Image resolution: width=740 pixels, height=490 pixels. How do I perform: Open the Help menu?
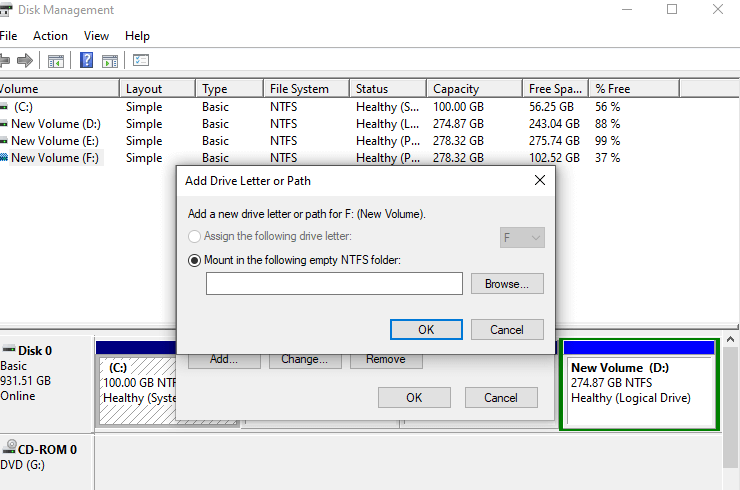(137, 36)
